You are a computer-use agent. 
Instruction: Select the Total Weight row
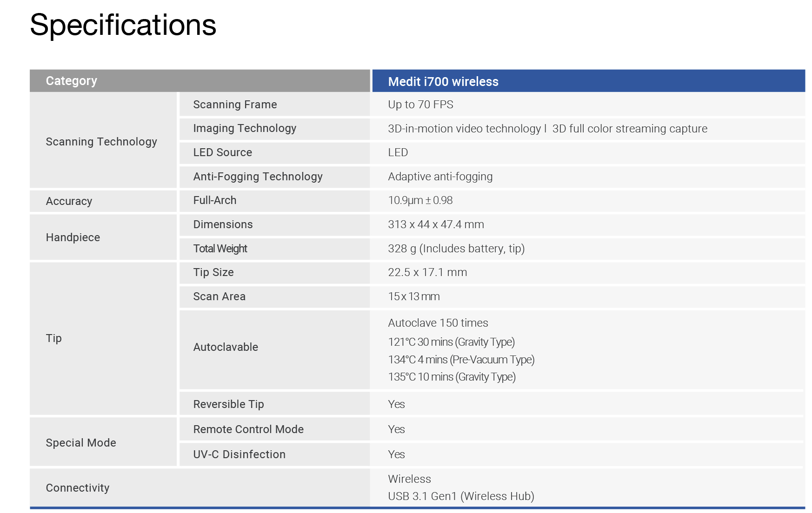[220, 249]
